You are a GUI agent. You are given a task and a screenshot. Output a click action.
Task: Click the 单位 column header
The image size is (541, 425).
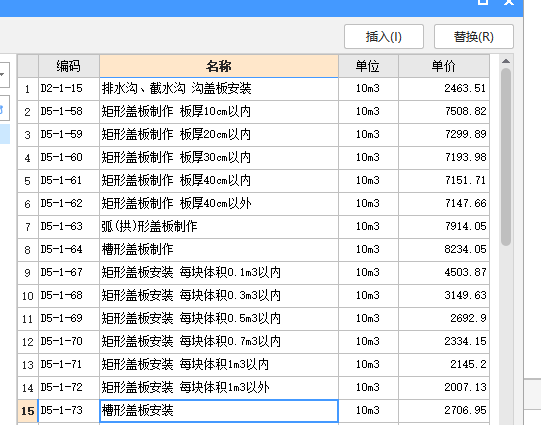[x=368, y=66]
